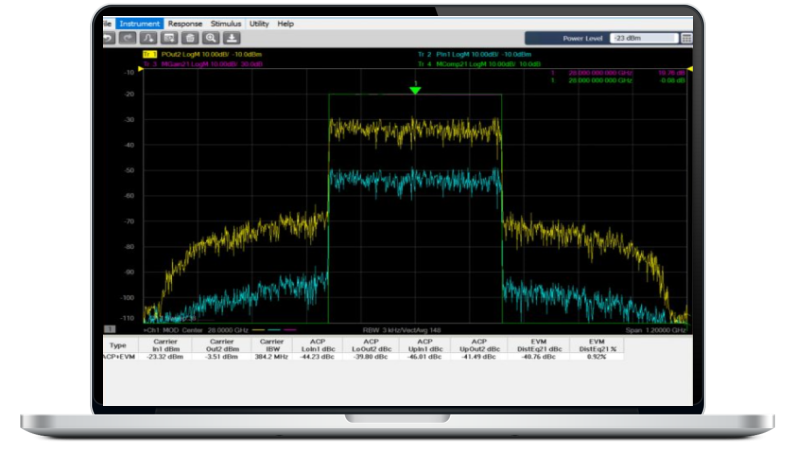Click the window layout icon in toolbar
The image size is (800, 450).
(168, 37)
